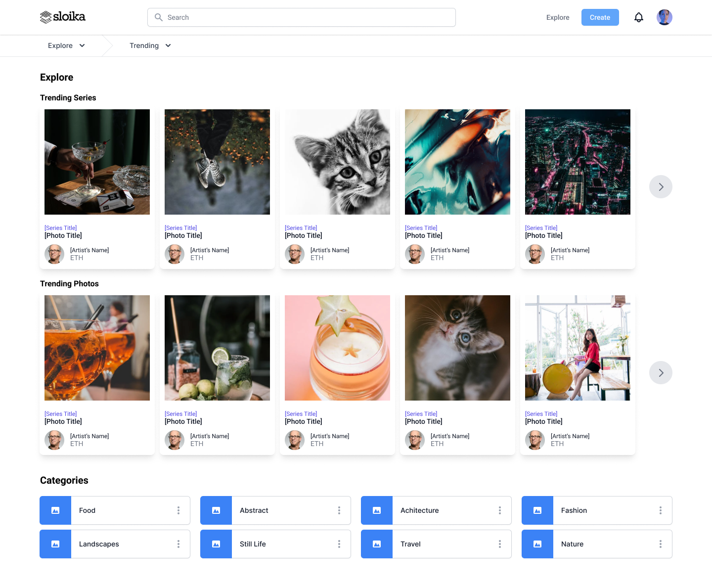Click the Travel category image icon
The width and height of the screenshot is (712, 588).
click(377, 544)
